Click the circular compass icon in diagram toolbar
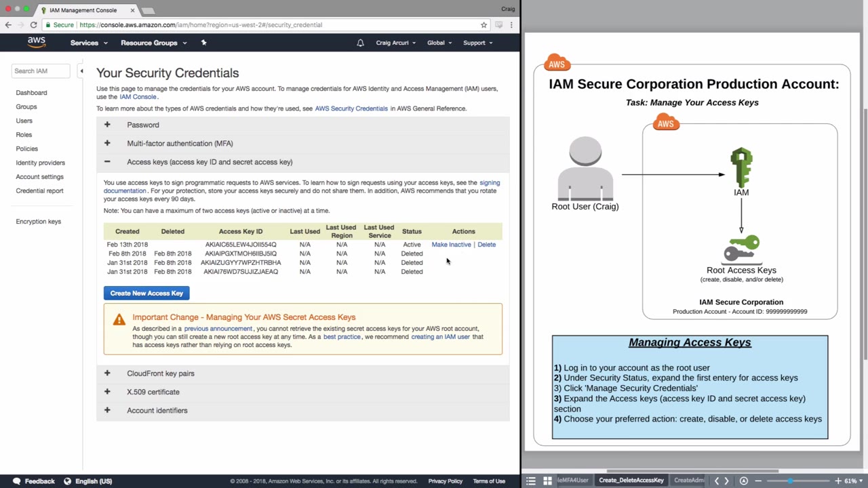 pyautogui.click(x=743, y=481)
